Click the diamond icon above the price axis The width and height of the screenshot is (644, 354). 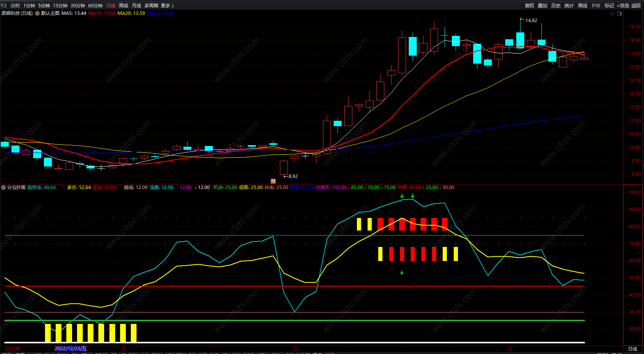pyautogui.click(x=613, y=13)
